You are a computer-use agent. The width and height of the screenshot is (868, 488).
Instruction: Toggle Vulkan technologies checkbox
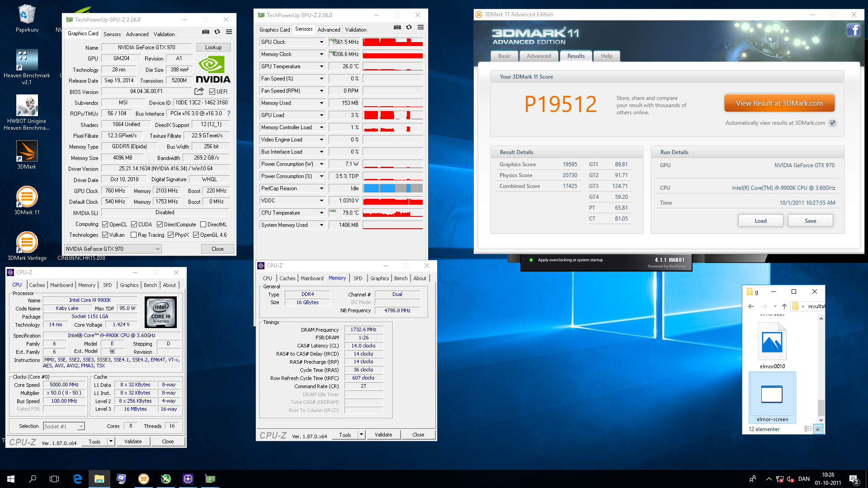click(x=105, y=235)
